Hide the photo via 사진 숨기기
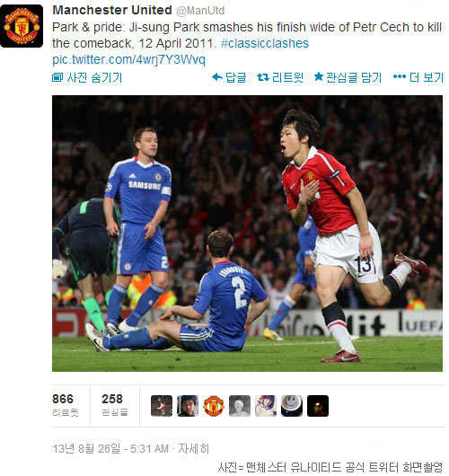The height and width of the screenshot is (476, 449). [87, 78]
